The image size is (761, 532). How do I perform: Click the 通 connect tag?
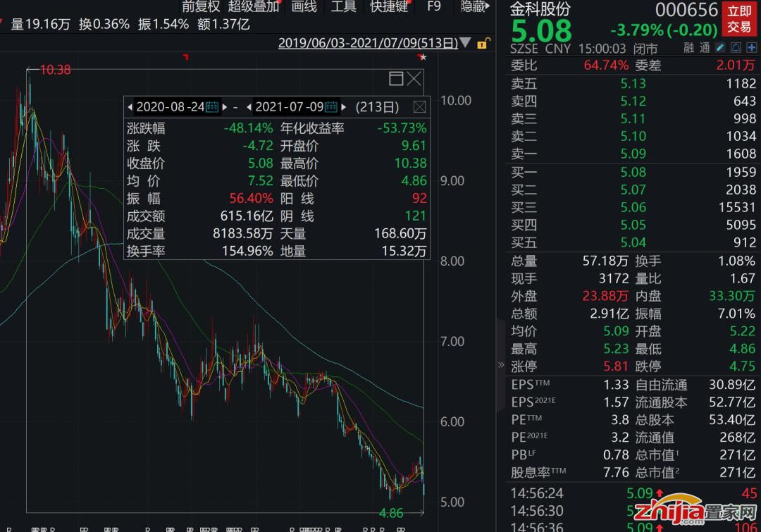pyautogui.click(x=705, y=48)
